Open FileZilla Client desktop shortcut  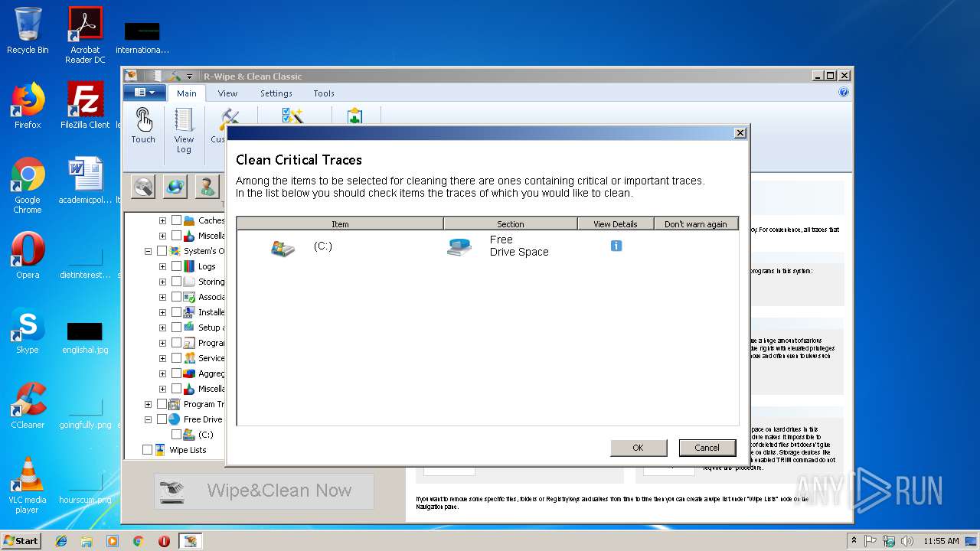coord(85,106)
